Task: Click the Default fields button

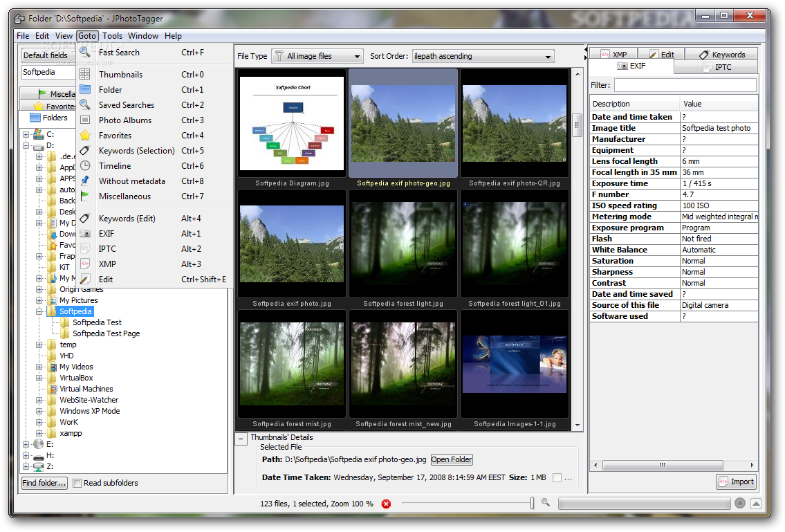Action: pos(48,55)
